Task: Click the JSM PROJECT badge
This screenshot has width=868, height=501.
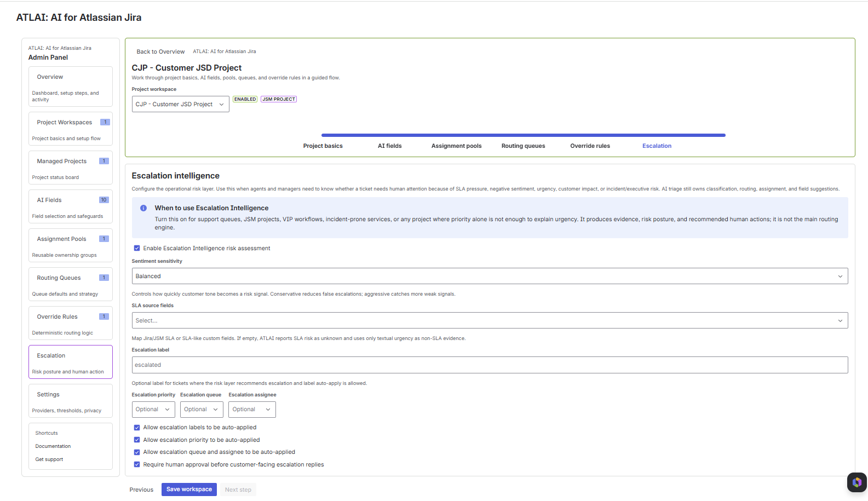Action: coord(279,99)
